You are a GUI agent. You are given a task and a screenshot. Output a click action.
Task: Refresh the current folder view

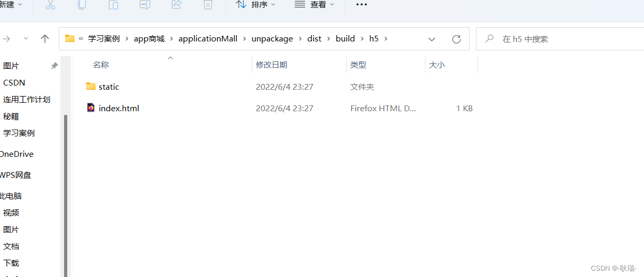point(456,39)
